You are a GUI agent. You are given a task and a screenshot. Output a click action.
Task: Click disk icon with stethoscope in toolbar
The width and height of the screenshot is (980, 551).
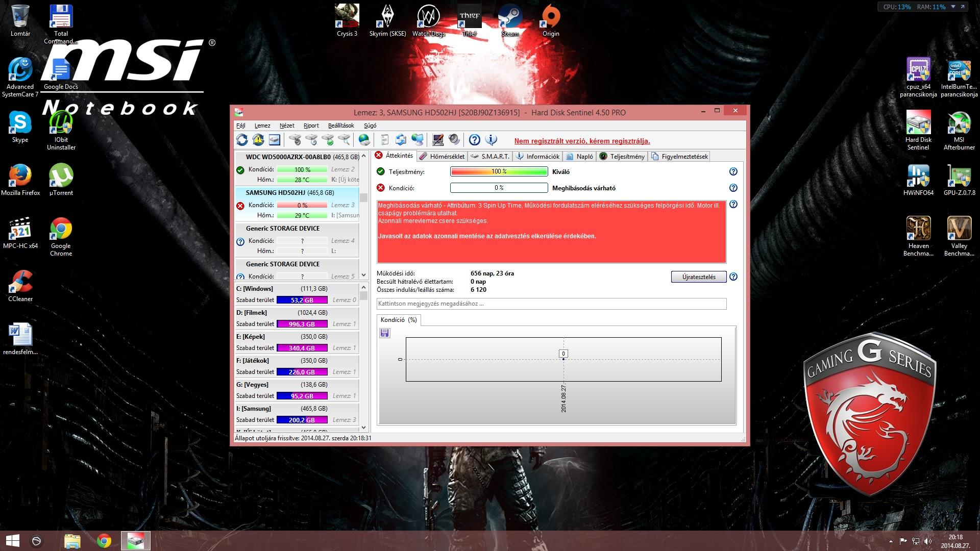coord(295,140)
